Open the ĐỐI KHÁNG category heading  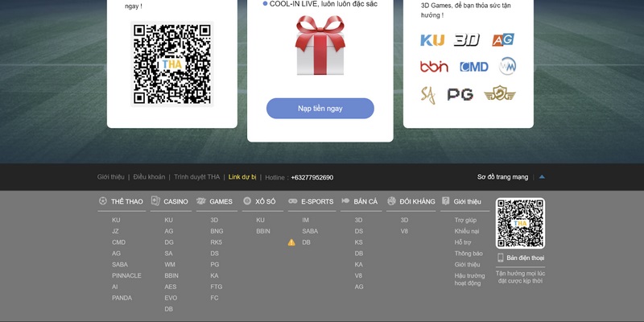[417, 201]
